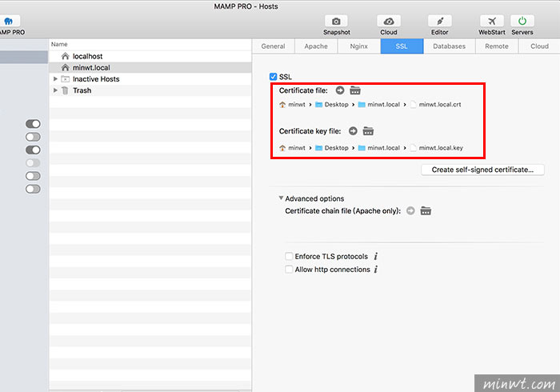The height and width of the screenshot is (392, 560).
Task: Toggle the last sidebar switch
Action: [x=33, y=189]
